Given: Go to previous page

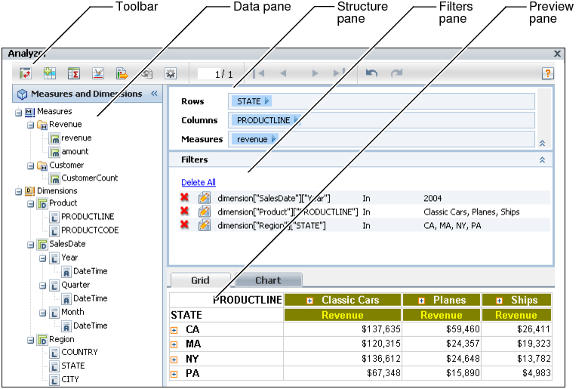Looking at the screenshot, I should 284,73.
